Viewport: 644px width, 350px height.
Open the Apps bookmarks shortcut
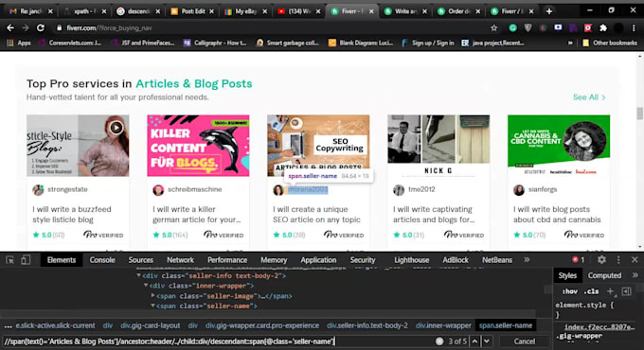click(x=19, y=43)
